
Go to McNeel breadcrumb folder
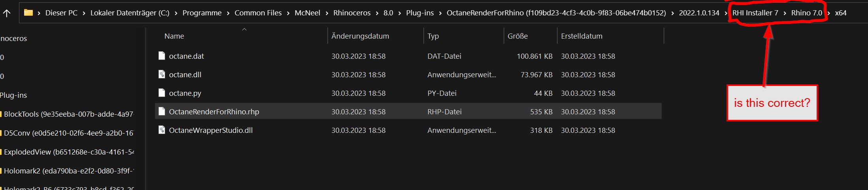coord(307,13)
